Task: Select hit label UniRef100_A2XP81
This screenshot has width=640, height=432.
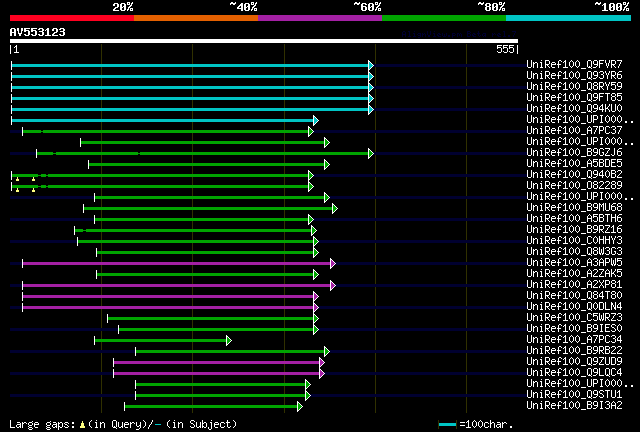Action: click(x=574, y=285)
